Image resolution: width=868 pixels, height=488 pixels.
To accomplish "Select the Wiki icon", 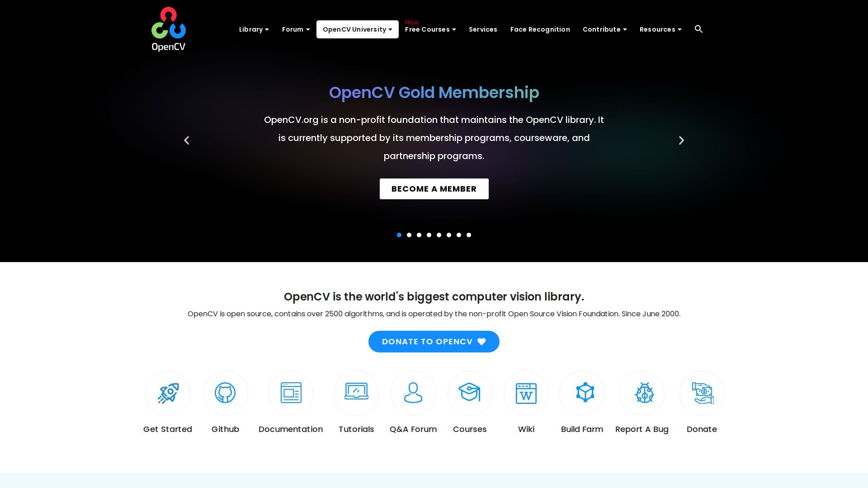I will coord(526,393).
